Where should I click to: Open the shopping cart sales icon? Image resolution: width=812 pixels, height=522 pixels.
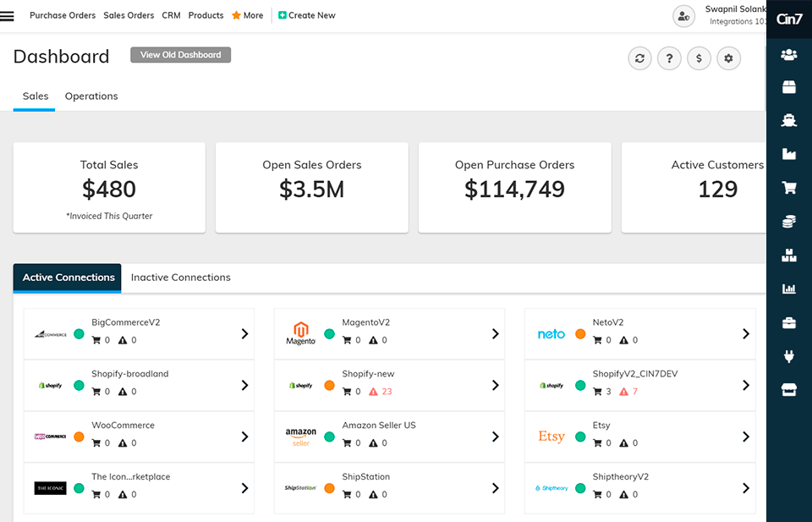[788, 187]
